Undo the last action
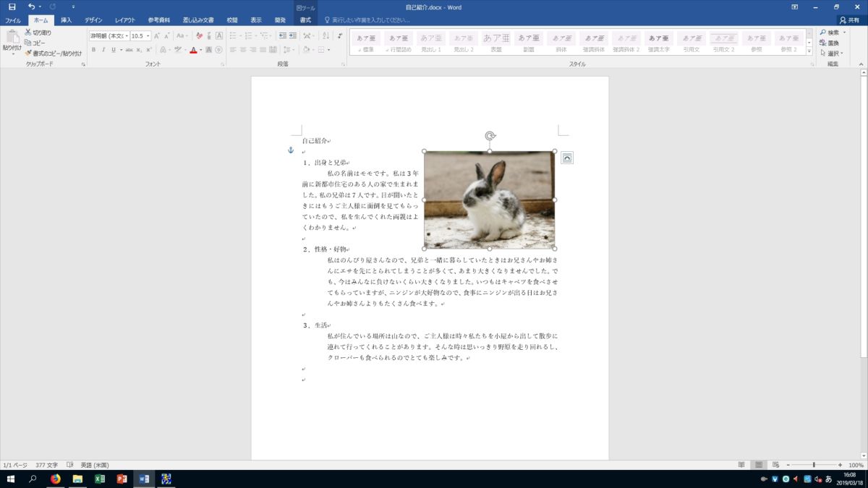The width and height of the screenshot is (868, 488). [31, 7]
